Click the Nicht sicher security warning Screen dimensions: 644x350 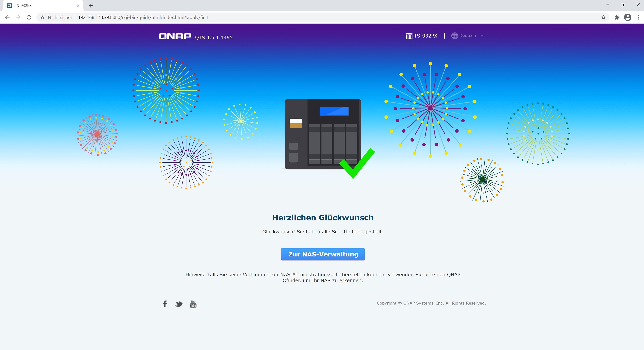[56, 17]
